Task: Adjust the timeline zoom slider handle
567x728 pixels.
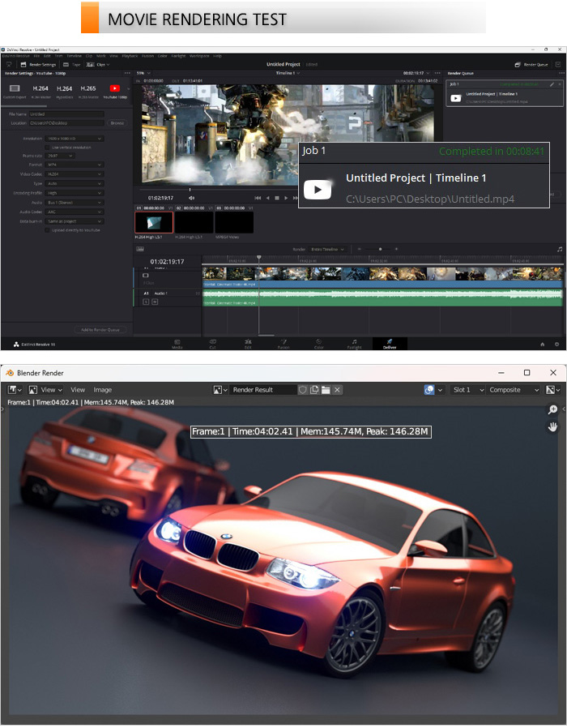Action: pos(381,249)
